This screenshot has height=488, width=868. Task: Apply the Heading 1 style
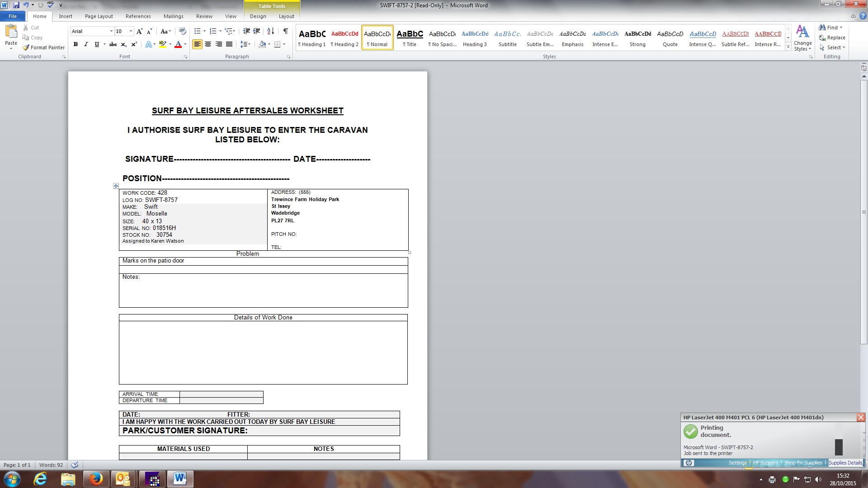[312, 38]
